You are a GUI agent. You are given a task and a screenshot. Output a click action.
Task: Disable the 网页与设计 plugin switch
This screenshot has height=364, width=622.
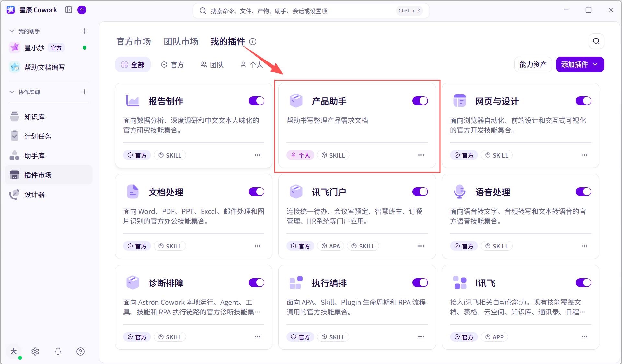click(x=583, y=101)
